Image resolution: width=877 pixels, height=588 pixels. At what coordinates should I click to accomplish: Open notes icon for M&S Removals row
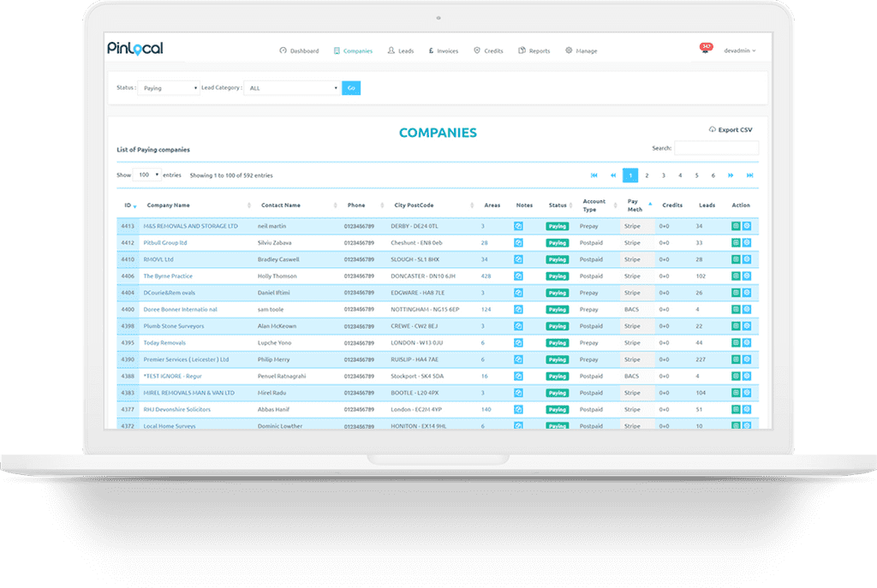click(518, 226)
